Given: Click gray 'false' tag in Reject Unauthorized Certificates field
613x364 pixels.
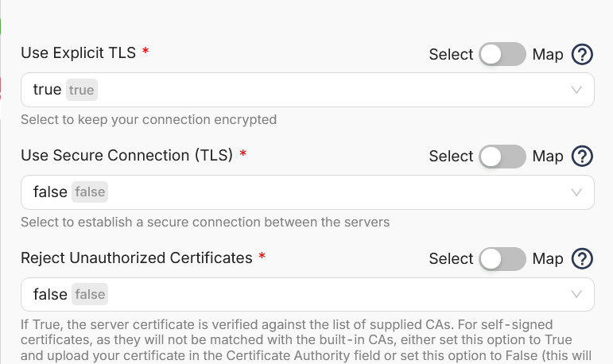Looking at the screenshot, I should tap(90, 294).
